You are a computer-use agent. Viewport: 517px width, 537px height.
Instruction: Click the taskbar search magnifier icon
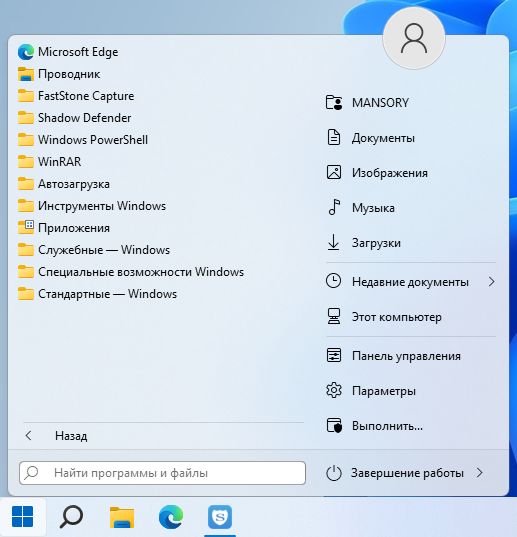tap(71, 517)
